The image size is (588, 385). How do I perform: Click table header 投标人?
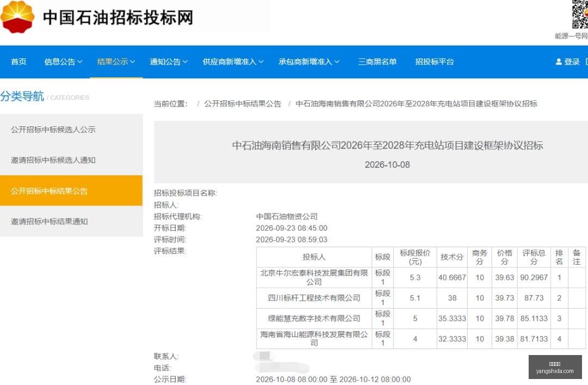(x=314, y=257)
